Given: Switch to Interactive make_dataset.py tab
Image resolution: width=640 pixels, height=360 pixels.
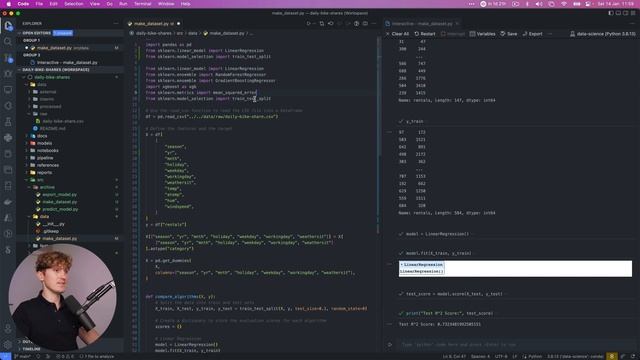Looking at the screenshot, I should coord(422,24).
